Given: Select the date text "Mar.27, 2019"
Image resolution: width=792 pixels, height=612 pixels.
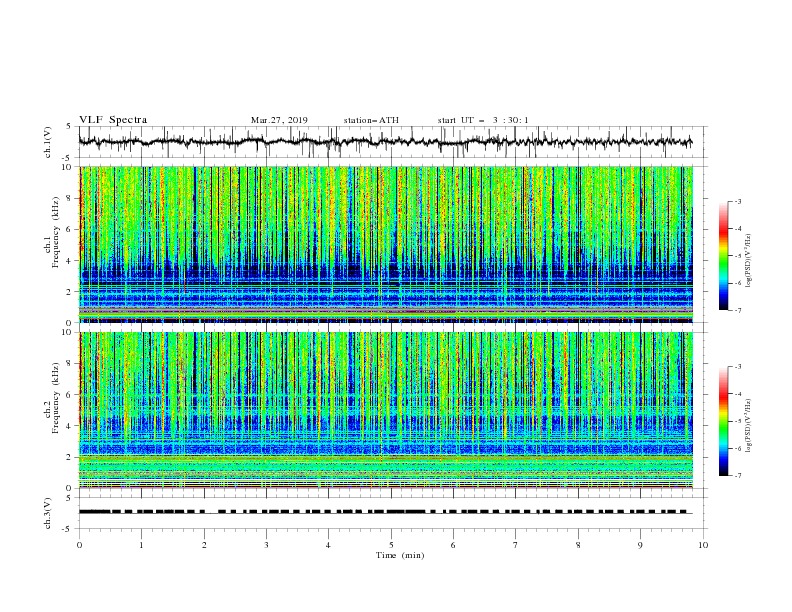Looking at the screenshot, I should (279, 120).
